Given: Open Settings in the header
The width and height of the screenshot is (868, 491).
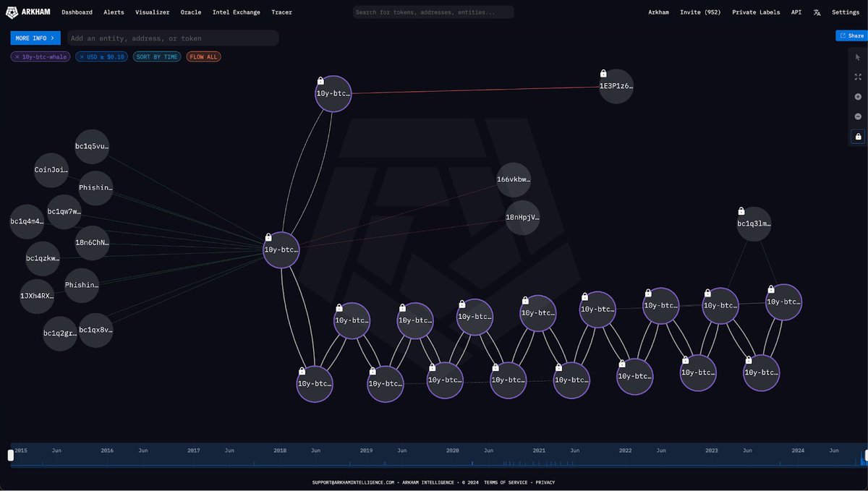Looking at the screenshot, I should pyautogui.click(x=846, y=12).
